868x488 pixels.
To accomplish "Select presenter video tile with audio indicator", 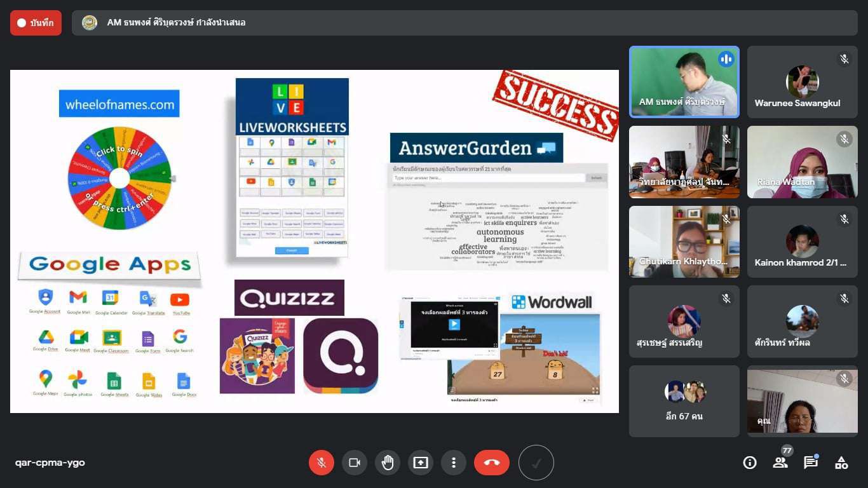I will [x=684, y=82].
